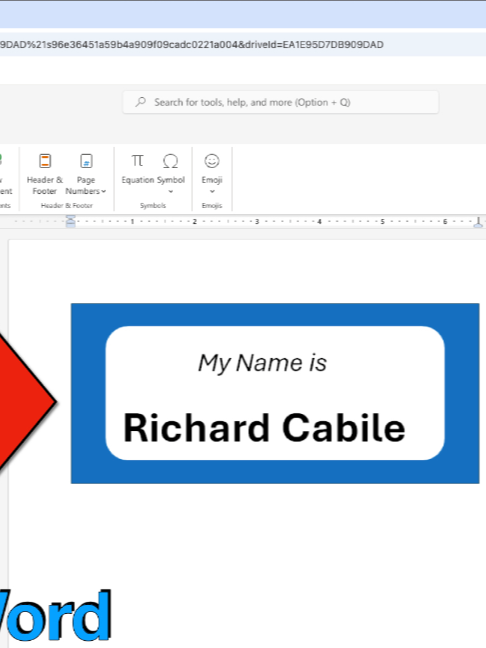This screenshot has height=648, width=486.
Task: Insert an Equation
Action: point(137,169)
